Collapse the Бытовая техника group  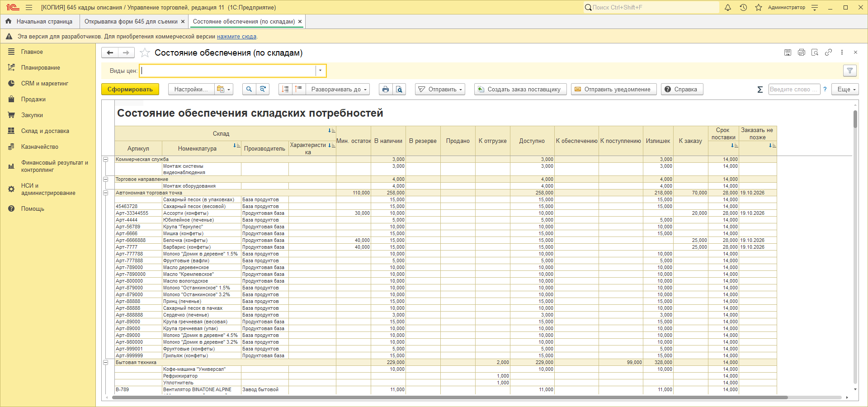(106, 362)
